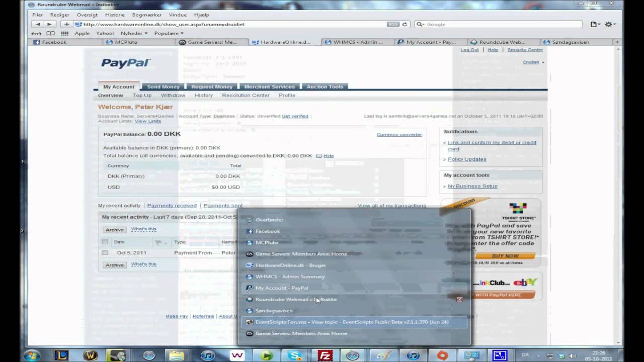644x362 pixels.
Task: Tick the Oct 5, 2011 transaction checkbox
Action: click(x=105, y=252)
